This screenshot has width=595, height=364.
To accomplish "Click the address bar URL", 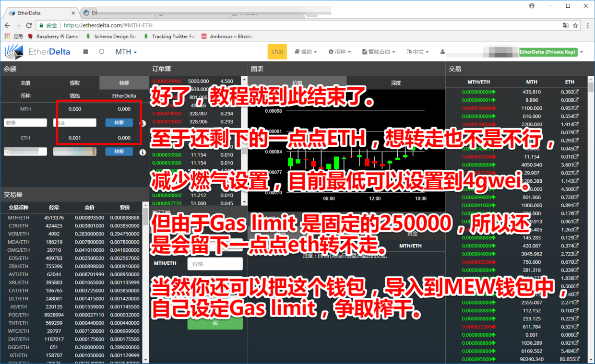I will click(x=108, y=25).
